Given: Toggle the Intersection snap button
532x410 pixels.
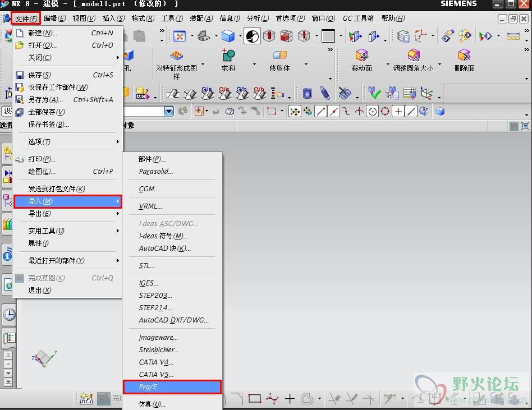Looking at the screenshot, I should (x=359, y=111).
